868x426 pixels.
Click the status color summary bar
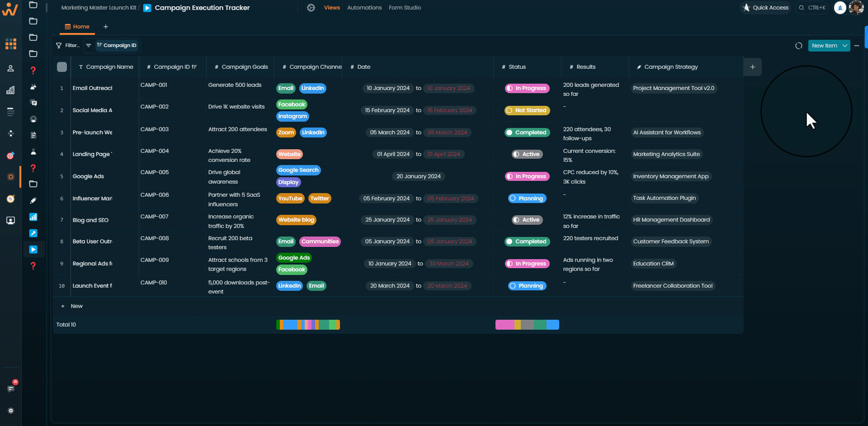[x=527, y=325]
